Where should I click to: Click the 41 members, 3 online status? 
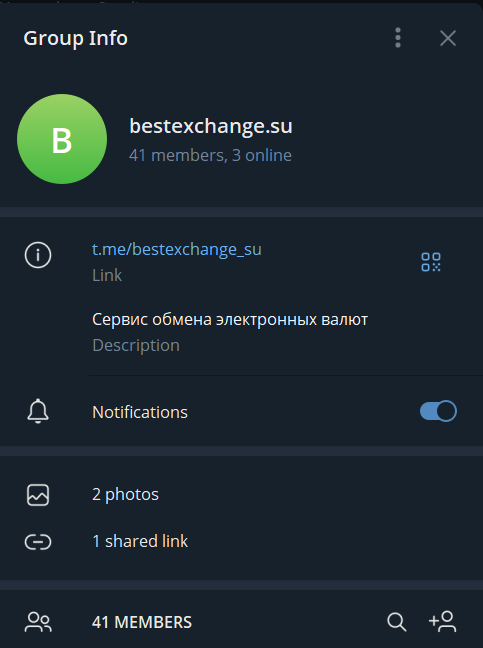[x=210, y=156]
